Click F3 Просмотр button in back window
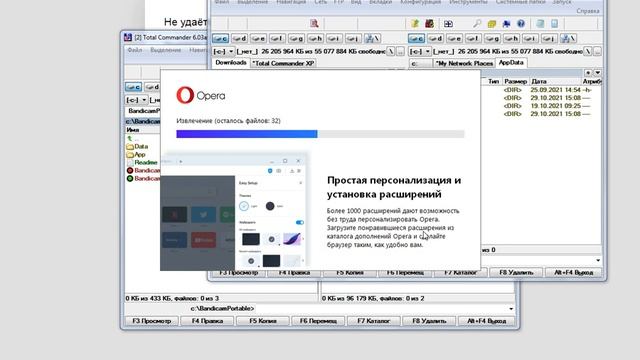This screenshot has height=360, width=640. click(151, 321)
